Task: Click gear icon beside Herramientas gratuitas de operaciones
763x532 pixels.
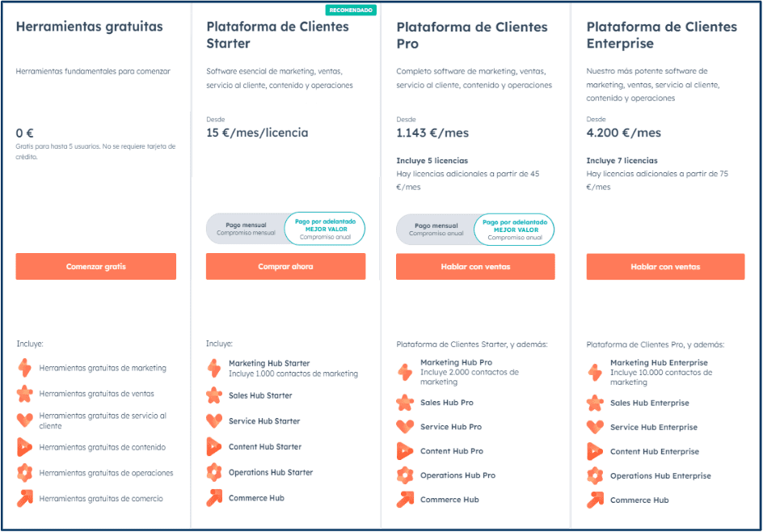Action: (x=25, y=473)
